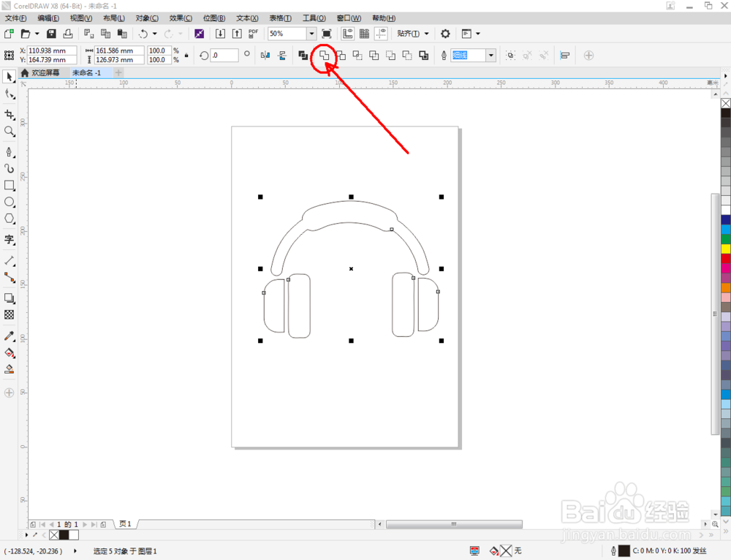731x560 pixels.
Task: Open a file with the folder icon
Action: (26, 34)
